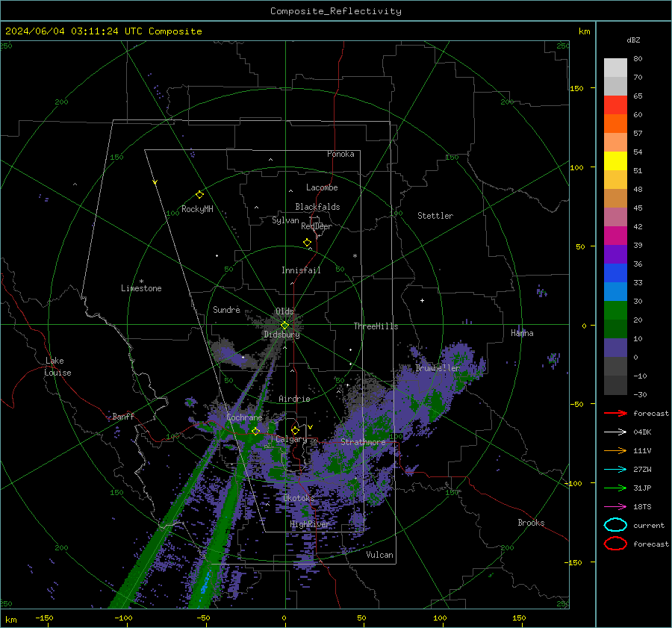Click the Cochrane town label

point(244,417)
